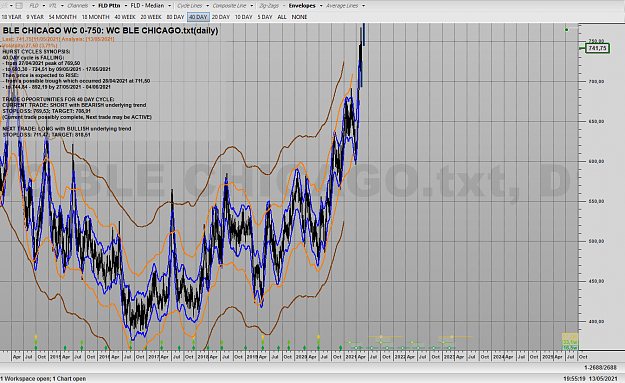625x383 pixels.
Task: Click the status text '1 Workspace open; 1 Chart open'
Action: coord(43,379)
